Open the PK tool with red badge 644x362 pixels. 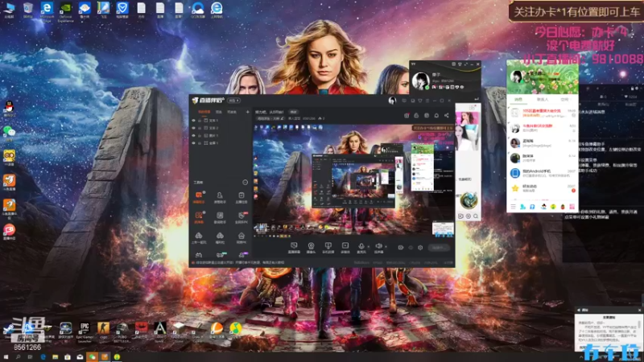[241, 217]
